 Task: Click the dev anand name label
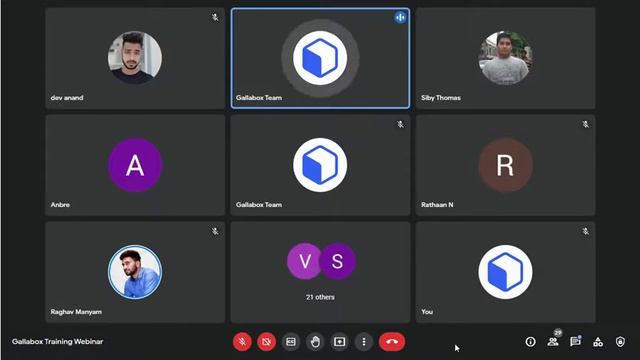(67, 98)
